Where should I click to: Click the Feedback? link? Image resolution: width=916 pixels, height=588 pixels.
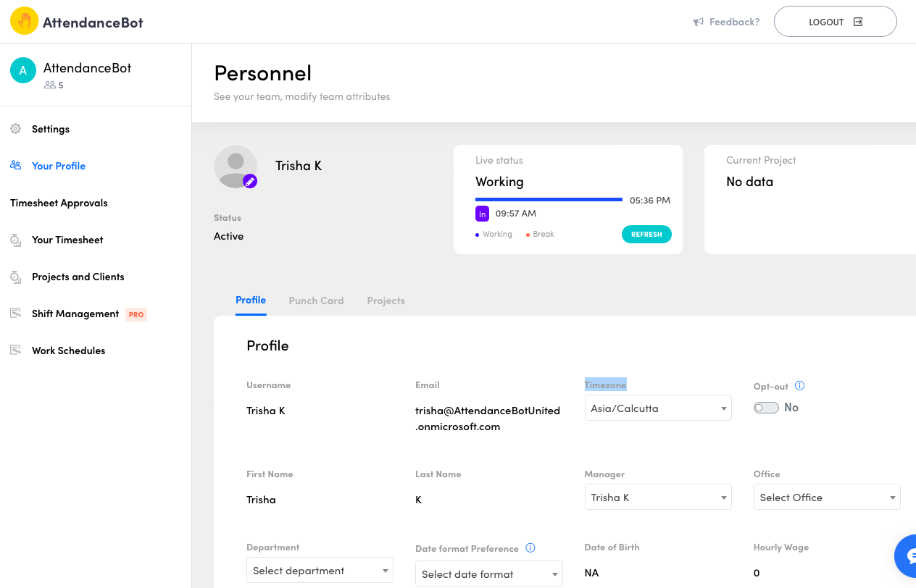[x=734, y=22]
